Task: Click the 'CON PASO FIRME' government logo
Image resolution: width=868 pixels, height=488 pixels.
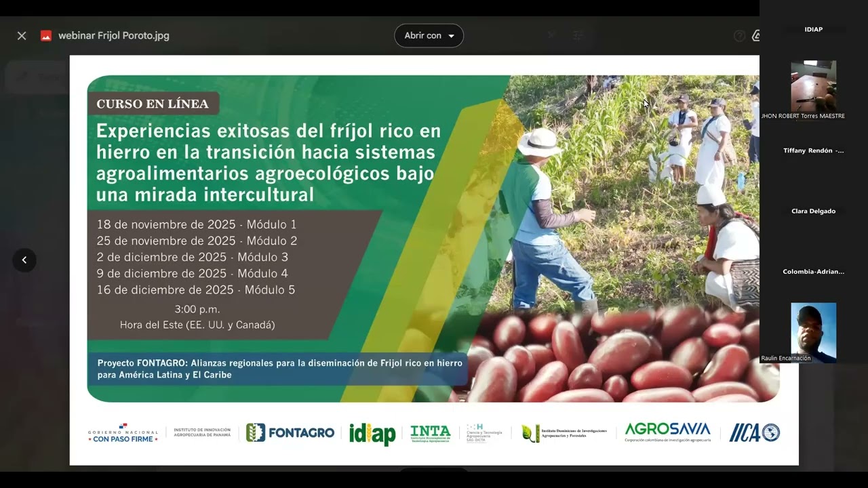Action: coord(123,432)
